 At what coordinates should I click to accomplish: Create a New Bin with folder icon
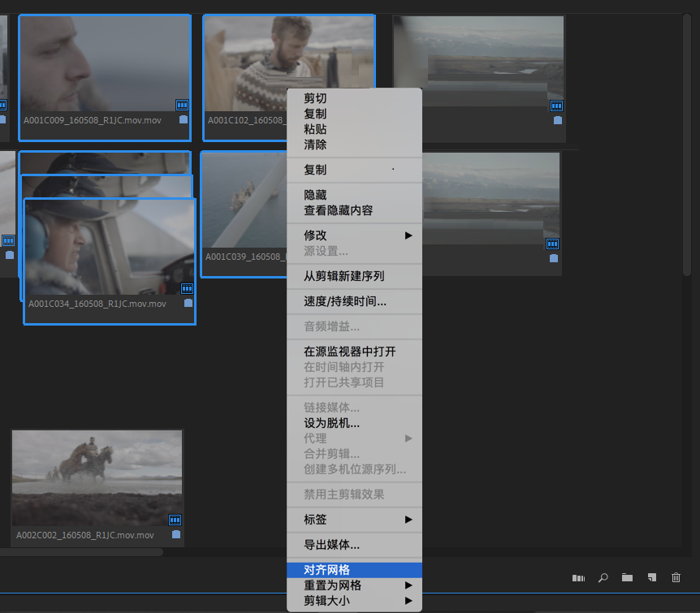tap(627, 578)
